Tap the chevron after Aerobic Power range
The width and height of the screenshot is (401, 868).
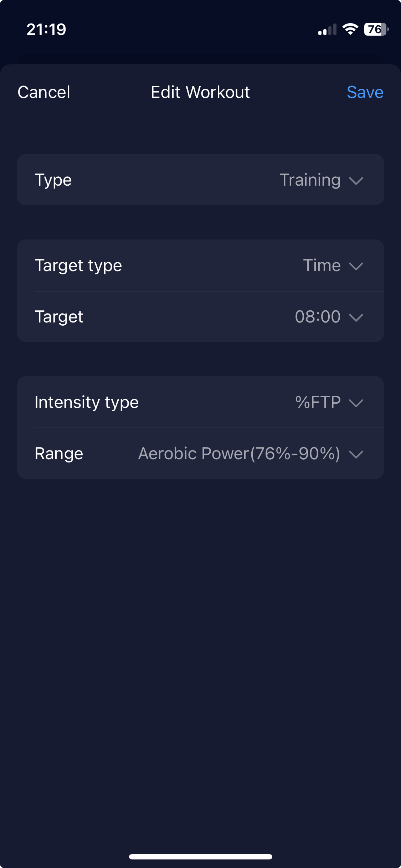click(356, 454)
